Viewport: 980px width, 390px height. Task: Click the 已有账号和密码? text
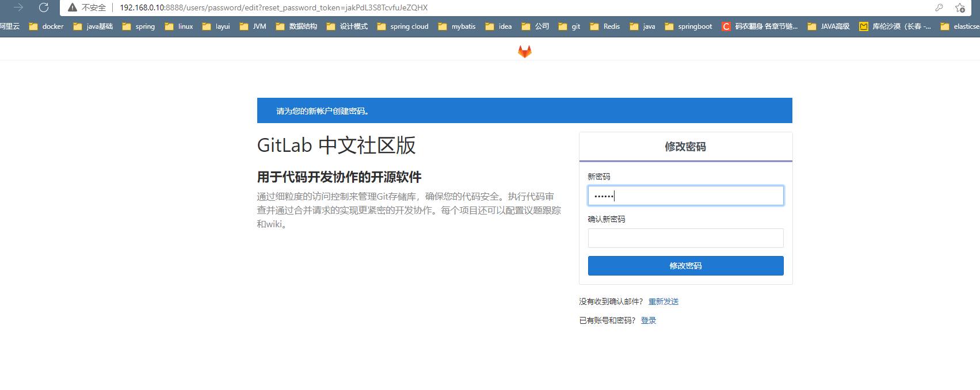[607, 320]
